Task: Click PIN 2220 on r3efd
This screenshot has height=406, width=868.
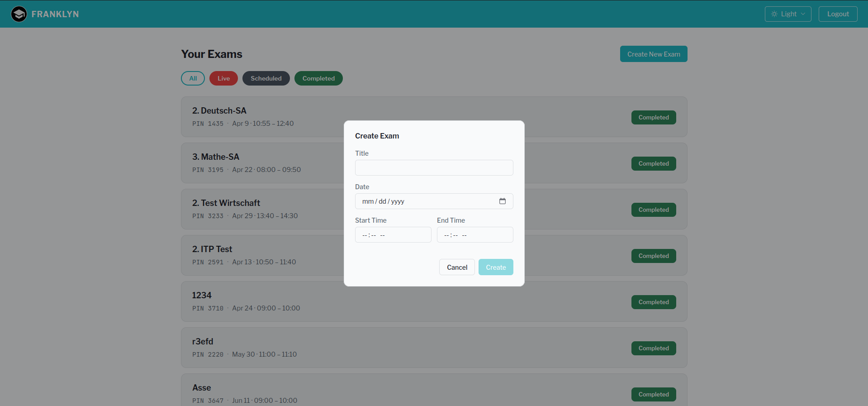Action: [x=208, y=354]
